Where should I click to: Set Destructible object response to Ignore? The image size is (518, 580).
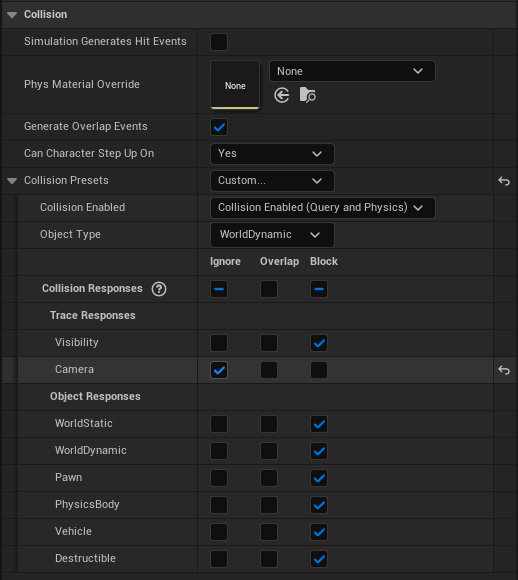point(219,559)
